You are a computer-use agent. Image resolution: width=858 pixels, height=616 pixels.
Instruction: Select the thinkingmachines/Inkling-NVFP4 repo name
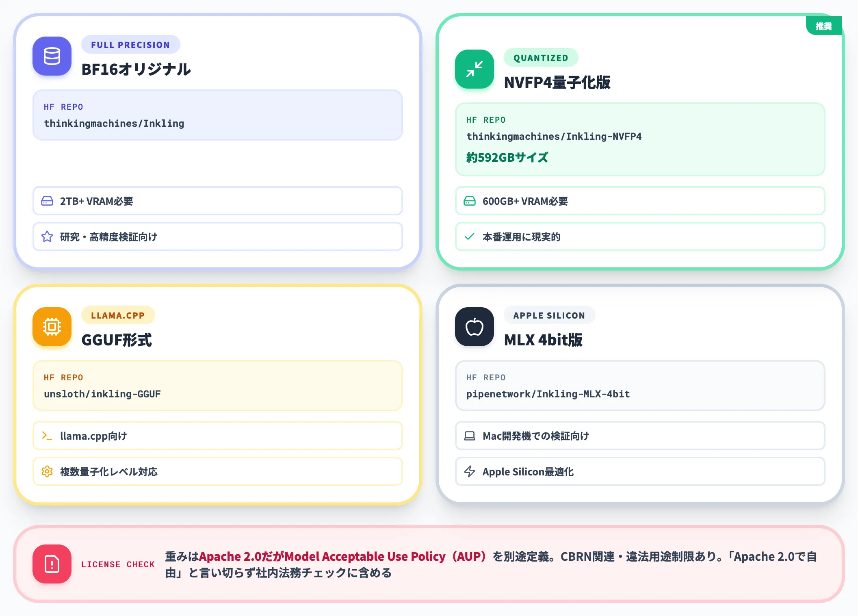click(x=554, y=137)
